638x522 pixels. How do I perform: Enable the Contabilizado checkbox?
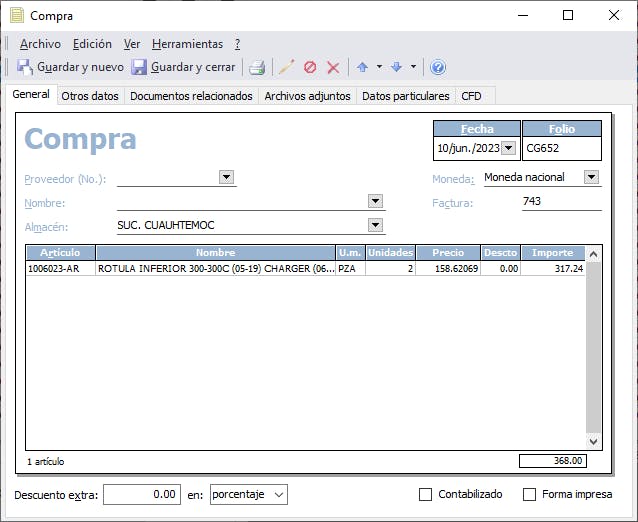tap(426, 494)
